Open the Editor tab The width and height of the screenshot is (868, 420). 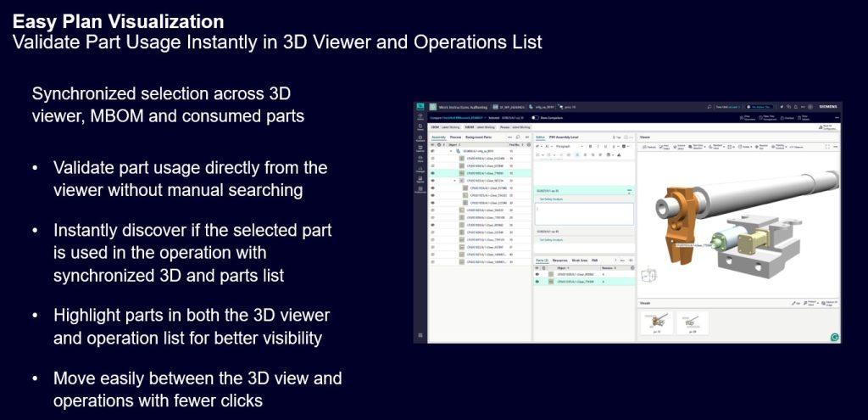[x=540, y=137]
